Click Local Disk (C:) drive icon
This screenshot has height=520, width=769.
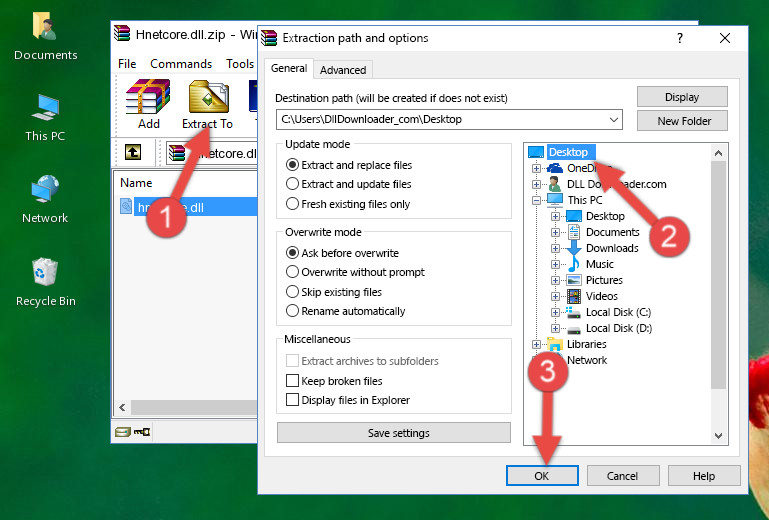coord(573,312)
